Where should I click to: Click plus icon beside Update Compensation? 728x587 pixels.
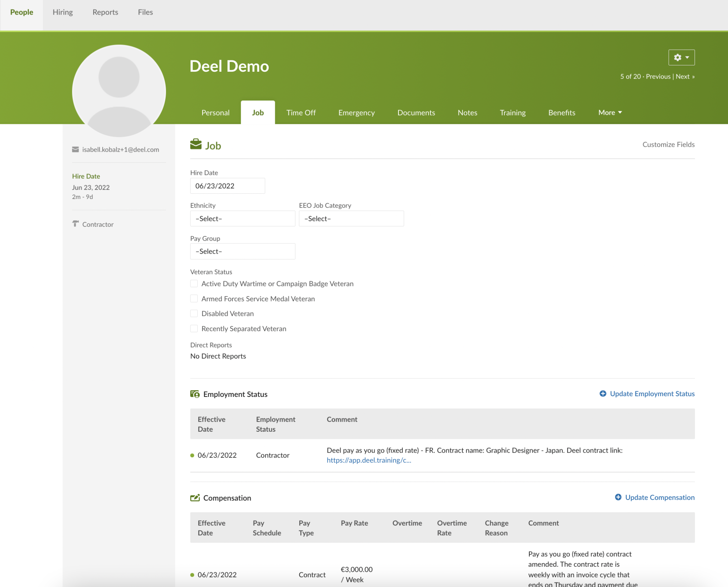618,497
